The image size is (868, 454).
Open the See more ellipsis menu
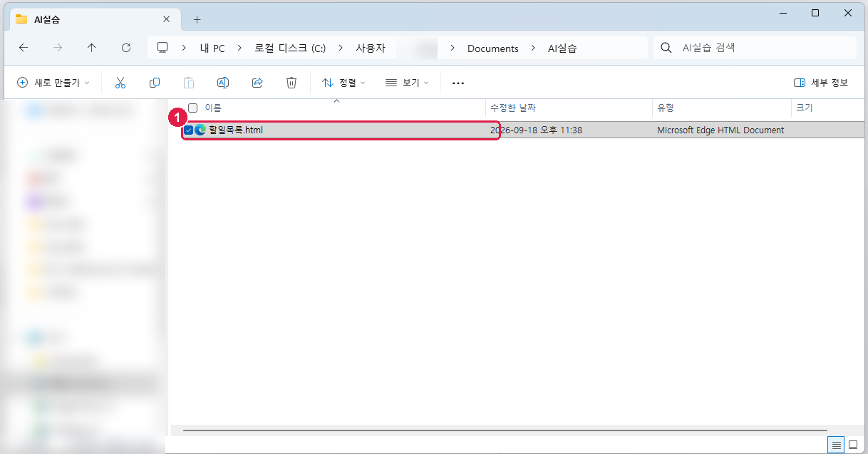click(458, 83)
